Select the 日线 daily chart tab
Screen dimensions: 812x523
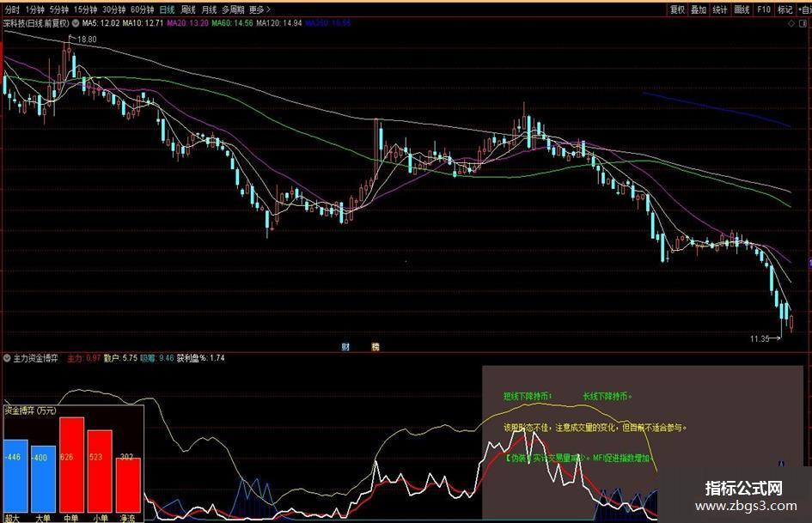(x=167, y=9)
